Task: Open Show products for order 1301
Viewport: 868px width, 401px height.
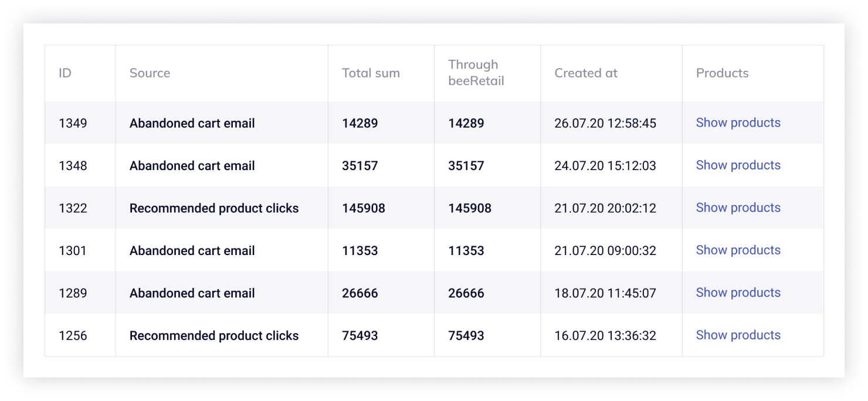Action: pos(738,250)
